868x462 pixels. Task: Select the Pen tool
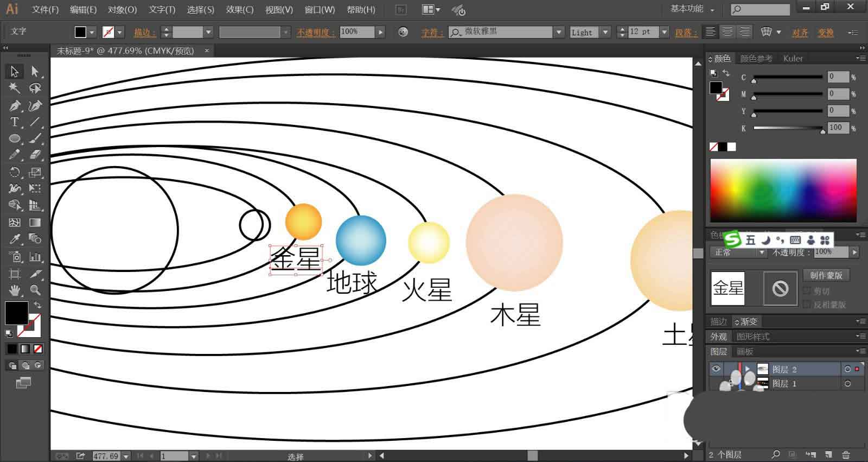click(15, 105)
